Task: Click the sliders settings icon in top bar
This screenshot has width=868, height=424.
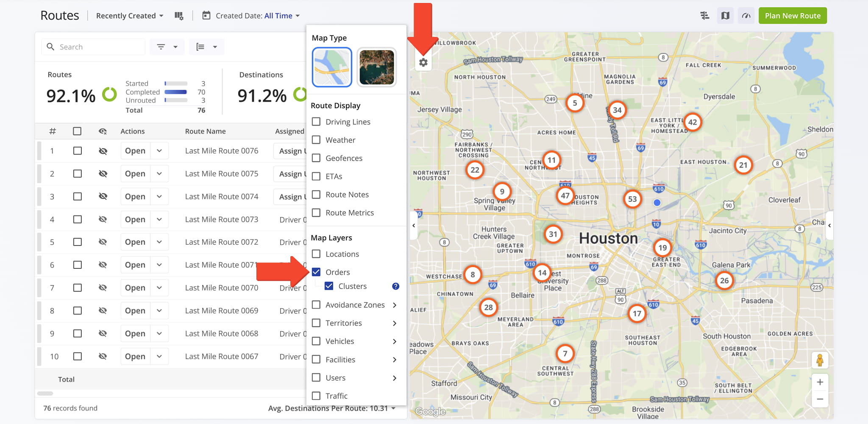Action: click(x=704, y=16)
